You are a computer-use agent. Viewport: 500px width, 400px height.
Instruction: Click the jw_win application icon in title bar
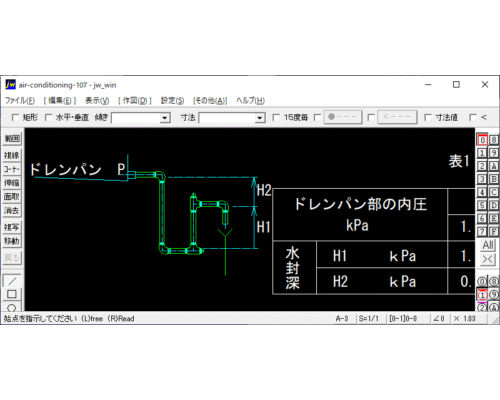(x=10, y=85)
